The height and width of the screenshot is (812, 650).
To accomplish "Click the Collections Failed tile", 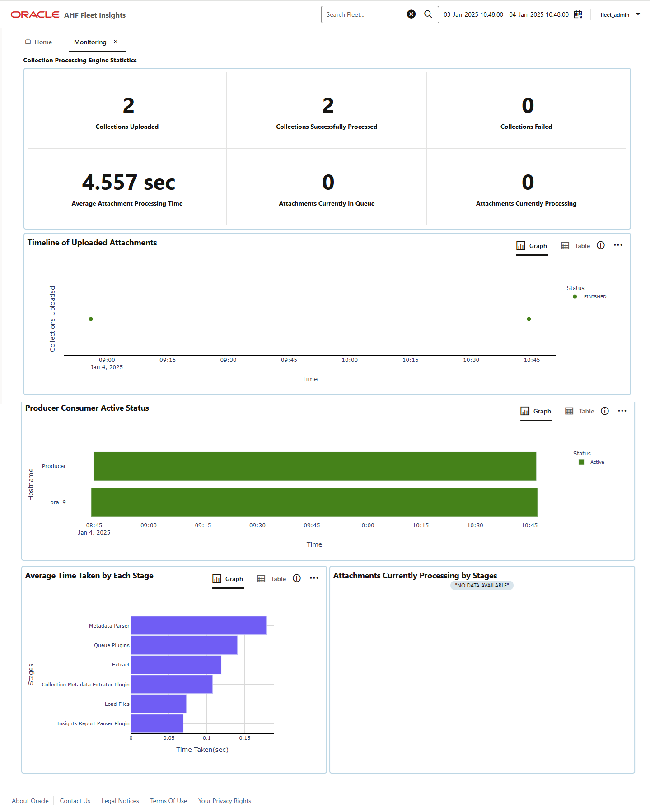I will pyautogui.click(x=526, y=110).
